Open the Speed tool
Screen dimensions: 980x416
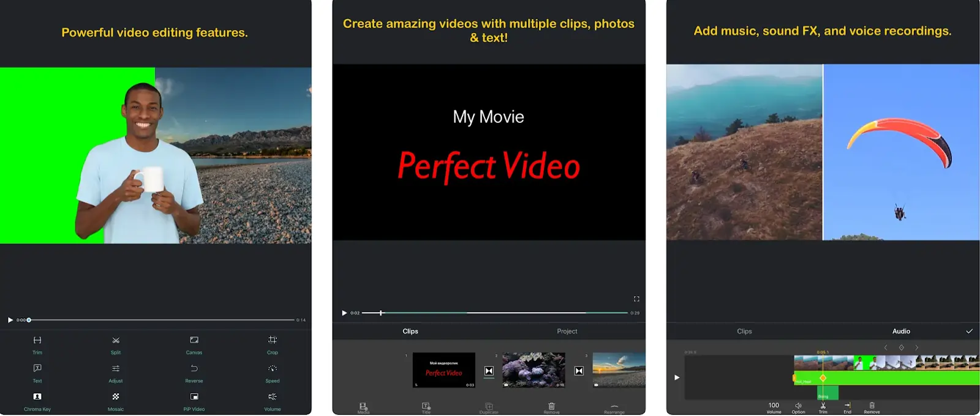(273, 373)
